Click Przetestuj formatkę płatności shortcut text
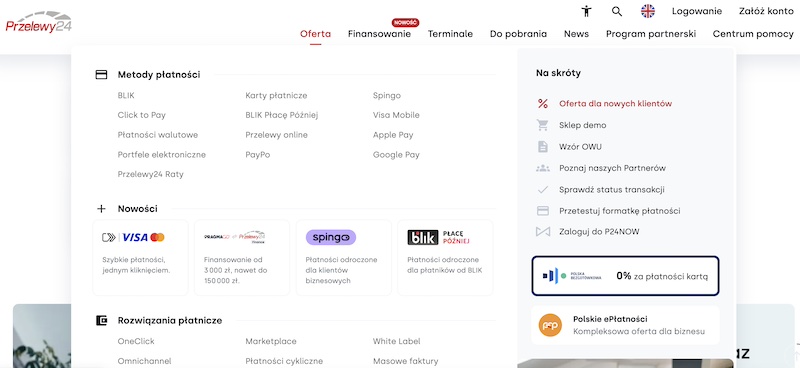Viewport: 800px width, 368px height. (x=619, y=211)
